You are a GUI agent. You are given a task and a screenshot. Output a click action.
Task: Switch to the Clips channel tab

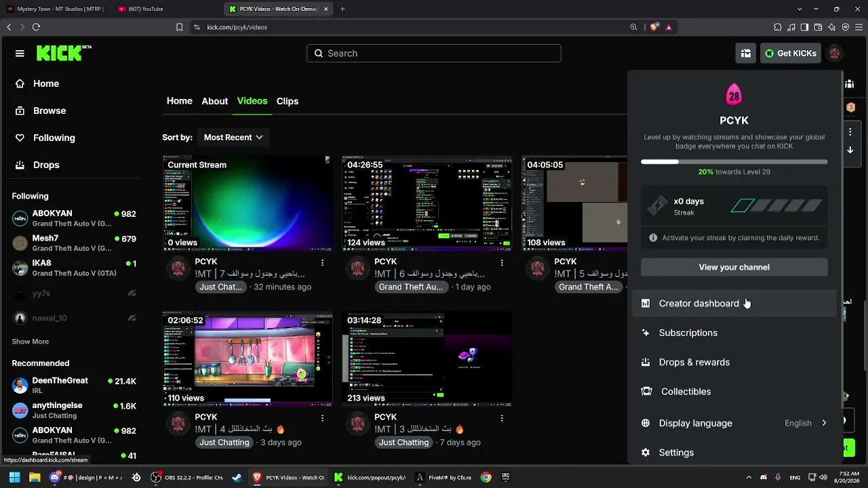(288, 101)
